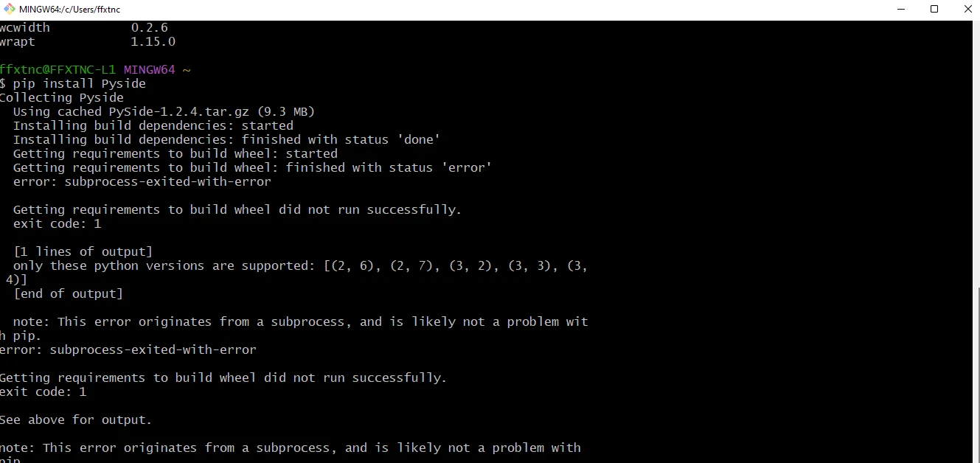Click the wrapt version number 1.15.0
This screenshot has width=980, height=463.
point(153,41)
